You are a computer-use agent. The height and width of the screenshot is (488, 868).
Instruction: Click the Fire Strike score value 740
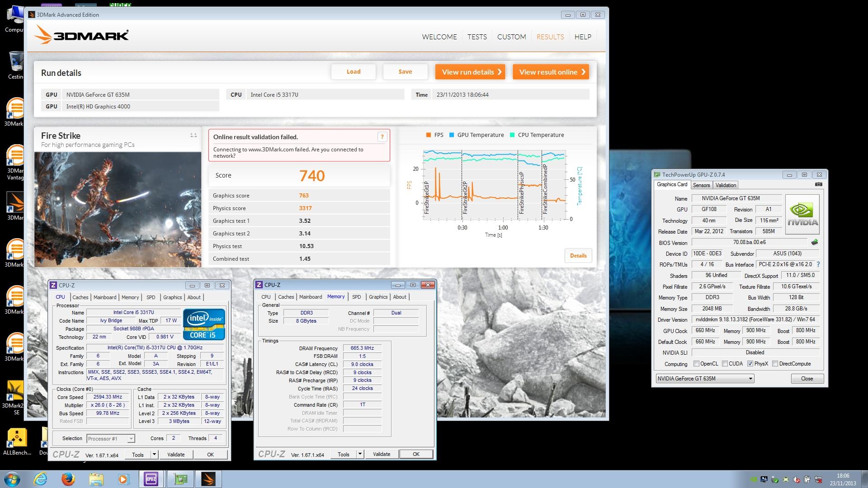pos(312,176)
